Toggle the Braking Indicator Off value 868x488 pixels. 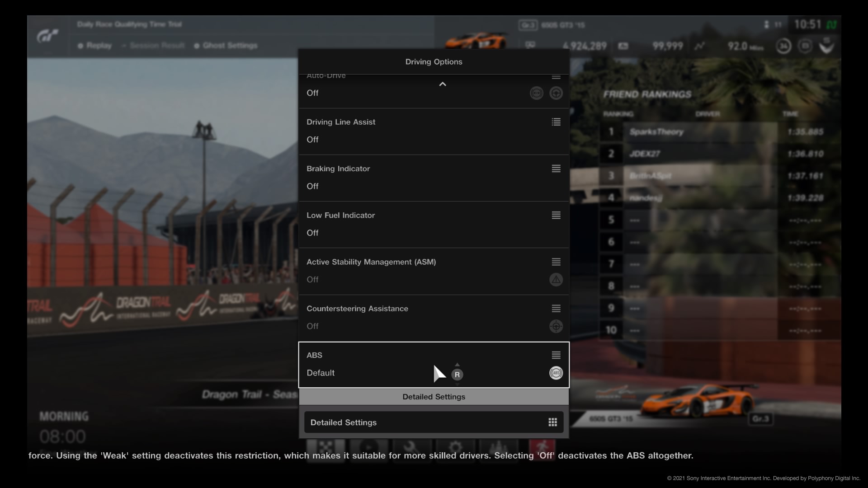pyautogui.click(x=312, y=186)
